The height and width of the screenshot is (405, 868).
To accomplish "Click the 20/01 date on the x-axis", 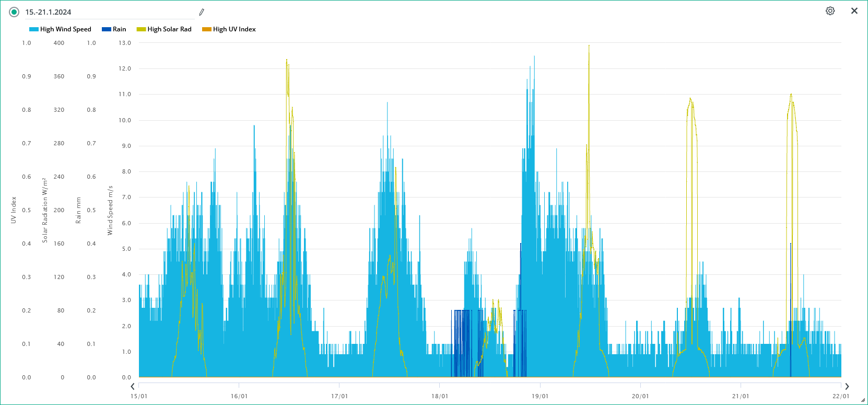I will [x=640, y=396].
